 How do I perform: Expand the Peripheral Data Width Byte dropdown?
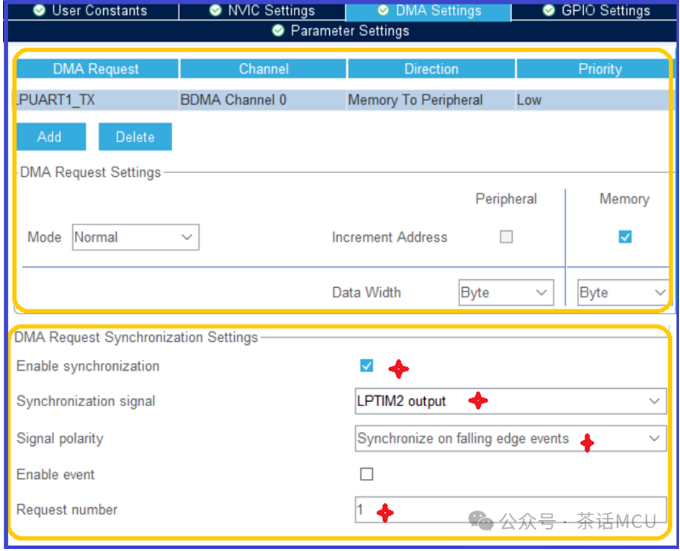tap(505, 292)
